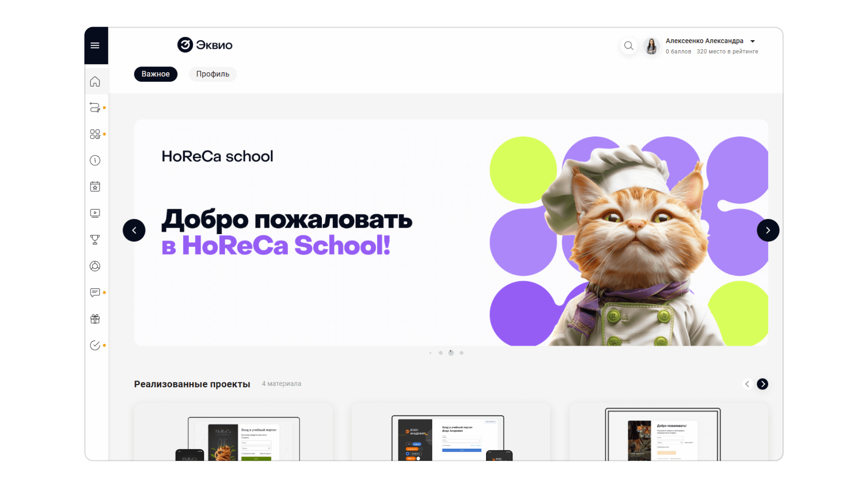Open the HoReCa project card thumbnail

(233, 432)
